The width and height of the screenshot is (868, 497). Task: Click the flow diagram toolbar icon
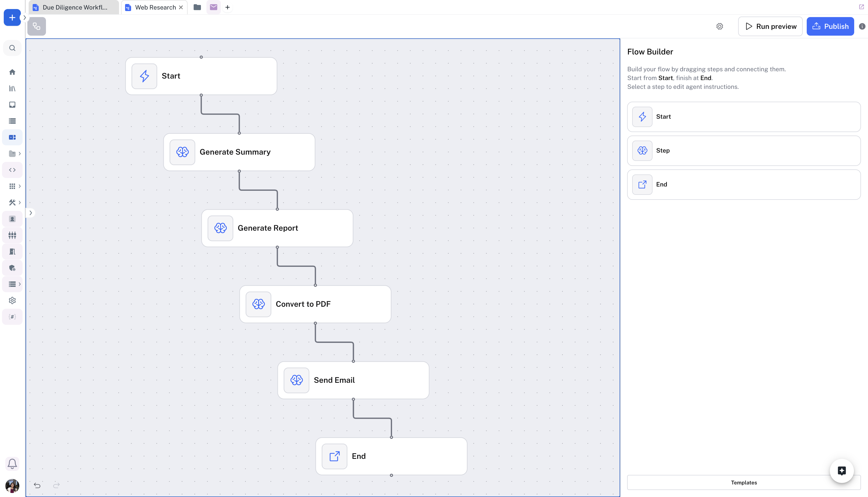tap(36, 26)
